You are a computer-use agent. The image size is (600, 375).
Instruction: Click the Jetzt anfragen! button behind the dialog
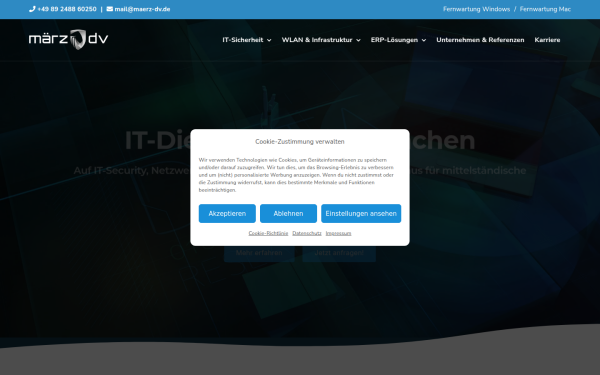click(x=339, y=253)
